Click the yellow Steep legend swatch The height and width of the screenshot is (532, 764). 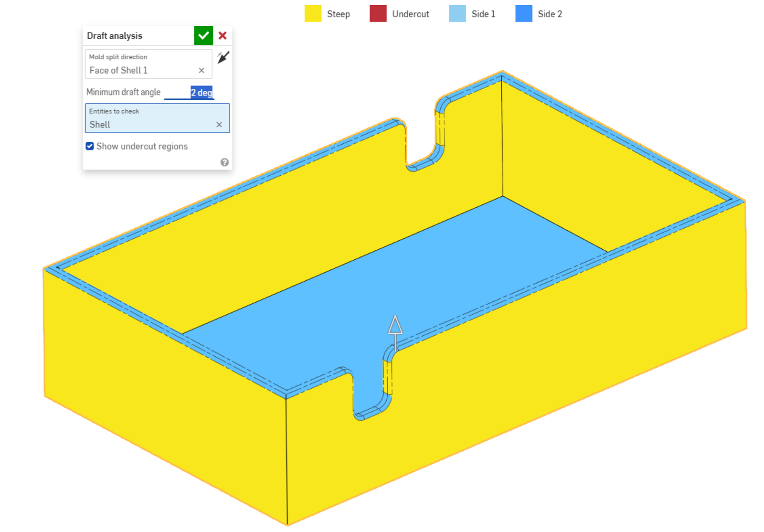coord(313,14)
